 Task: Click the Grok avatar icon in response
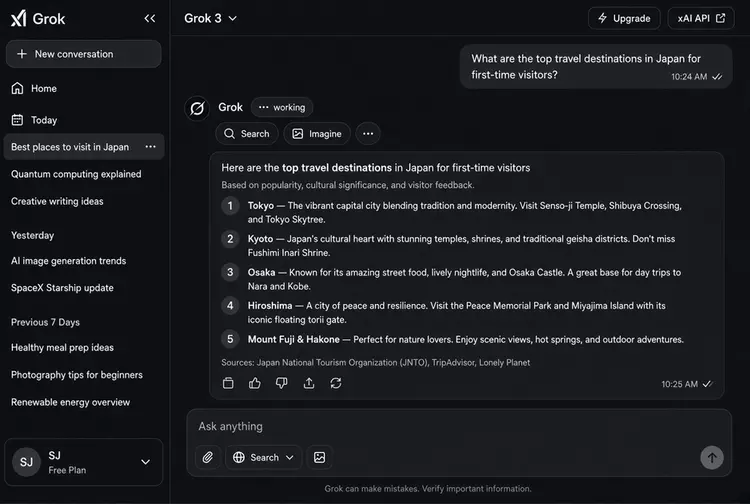pos(197,109)
